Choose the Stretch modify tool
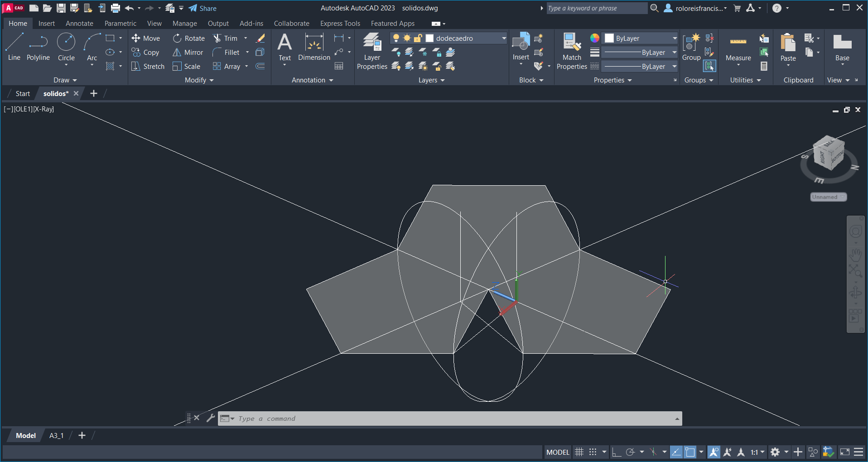This screenshot has height=462, width=868. coord(148,67)
